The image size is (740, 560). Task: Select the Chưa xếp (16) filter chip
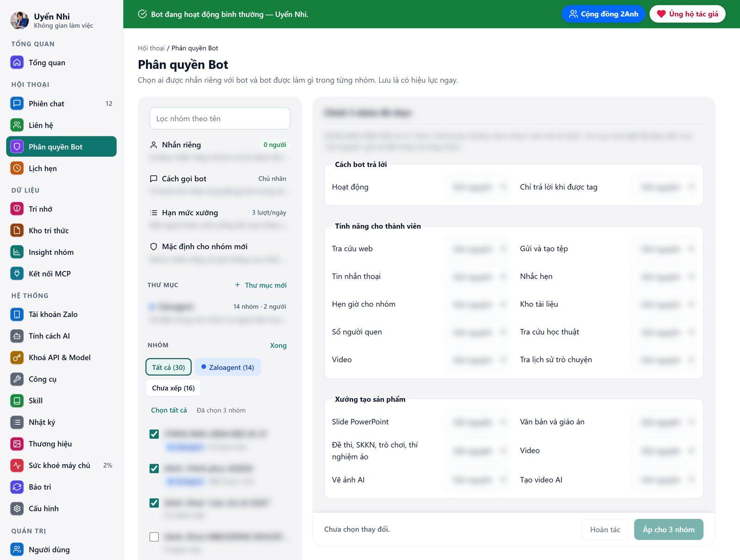pyautogui.click(x=173, y=388)
